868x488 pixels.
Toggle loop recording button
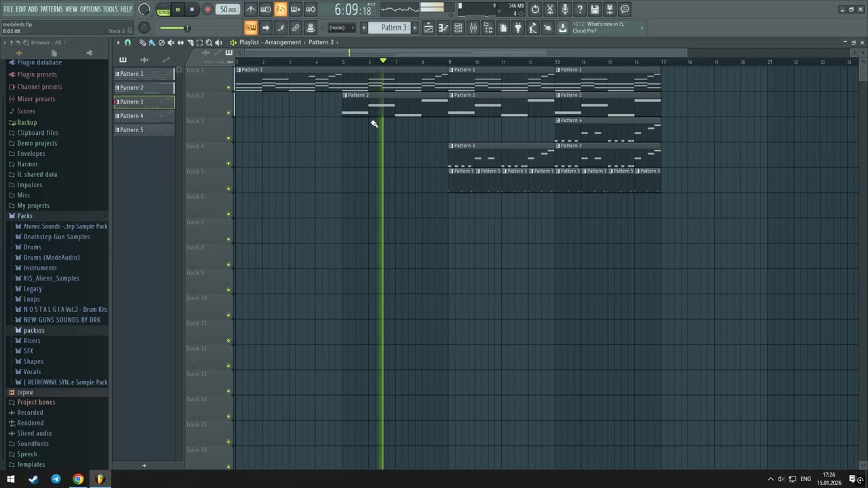click(310, 9)
